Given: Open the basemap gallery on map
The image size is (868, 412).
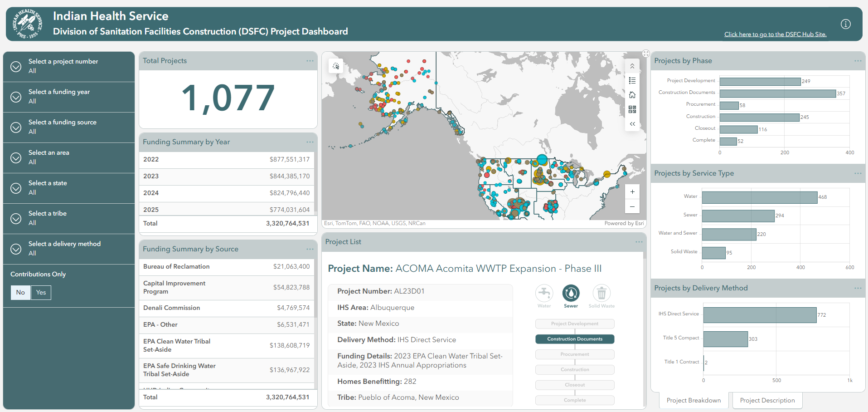Looking at the screenshot, I should coord(632,109).
